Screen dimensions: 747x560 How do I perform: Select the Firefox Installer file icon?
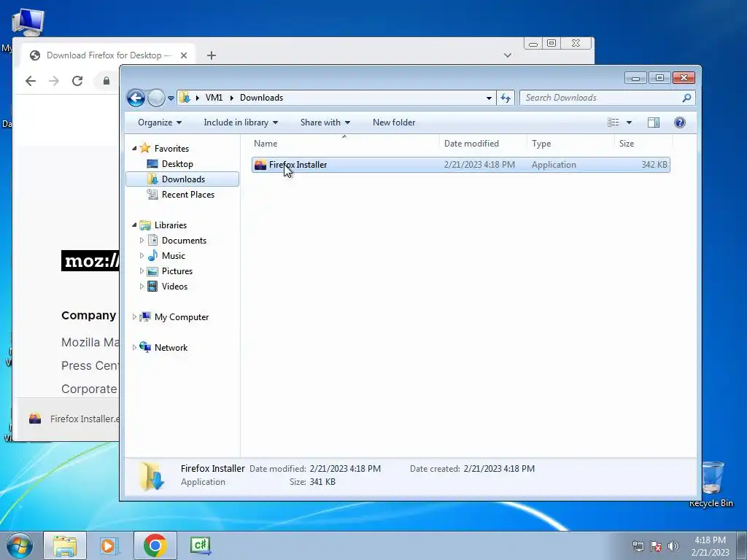(260, 165)
